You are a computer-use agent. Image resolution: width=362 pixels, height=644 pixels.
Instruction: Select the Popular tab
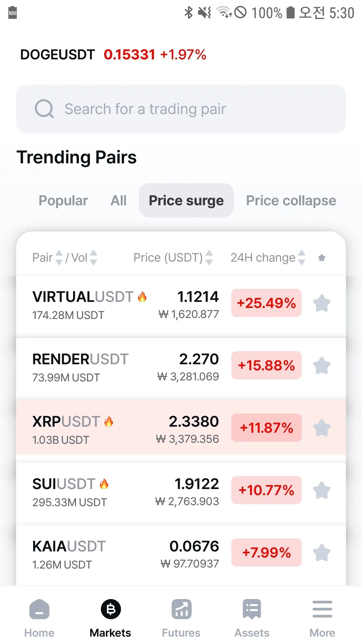(63, 201)
